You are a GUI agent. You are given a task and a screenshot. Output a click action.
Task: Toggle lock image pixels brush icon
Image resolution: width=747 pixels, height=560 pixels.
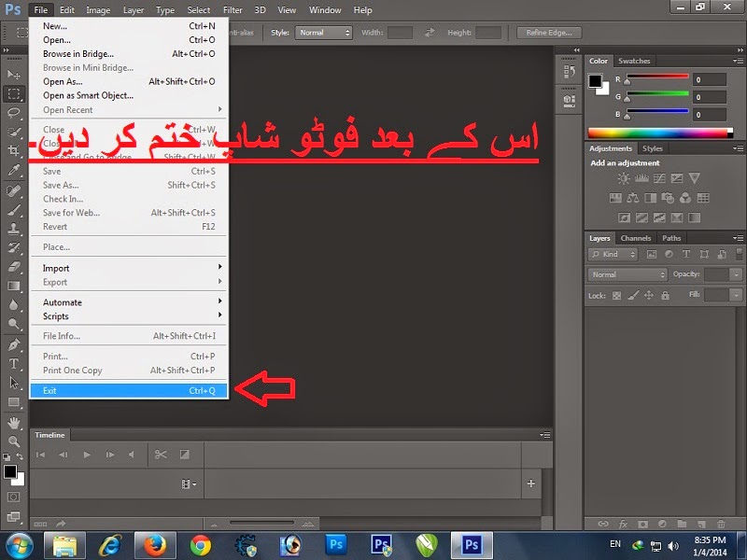(633, 296)
